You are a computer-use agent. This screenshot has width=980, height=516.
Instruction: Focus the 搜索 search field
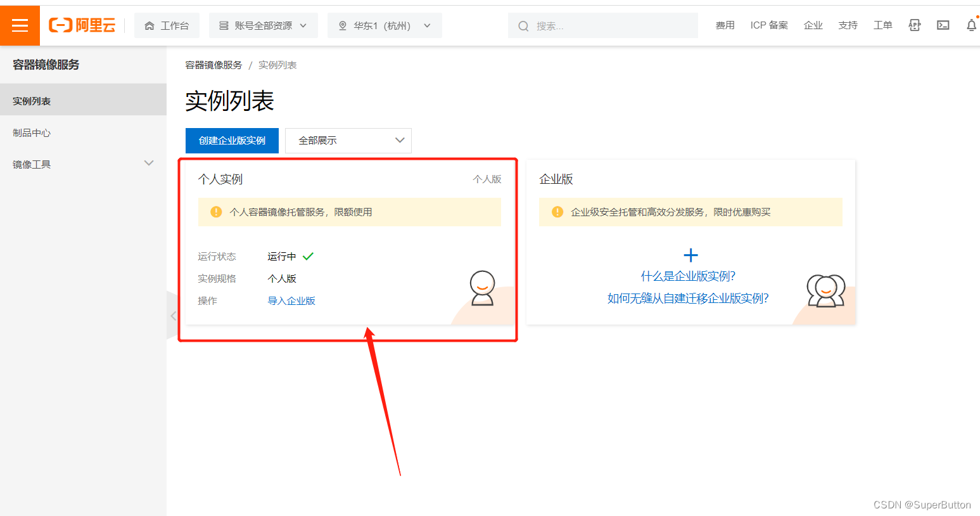[x=603, y=25]
